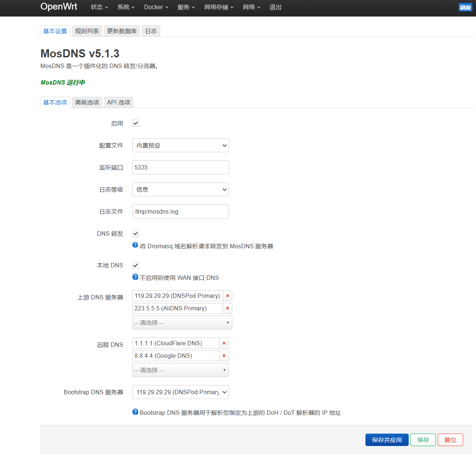
Task: Open the 配置文件 dropdown
Action: coord(180,145)
